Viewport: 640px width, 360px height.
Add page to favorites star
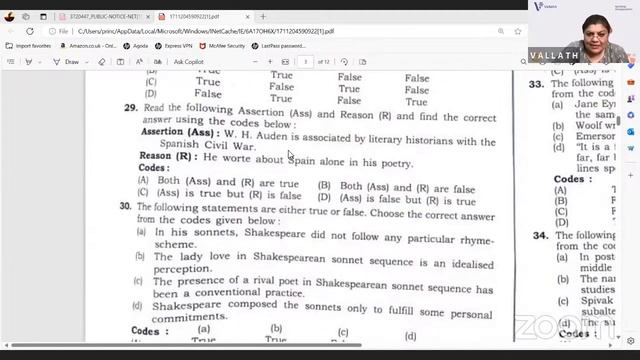[x=518, y=31]
